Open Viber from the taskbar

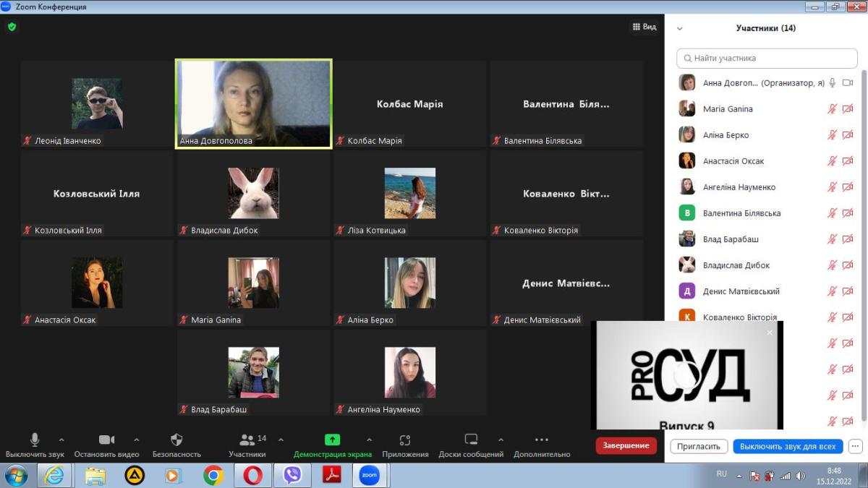tap(292, 475)
